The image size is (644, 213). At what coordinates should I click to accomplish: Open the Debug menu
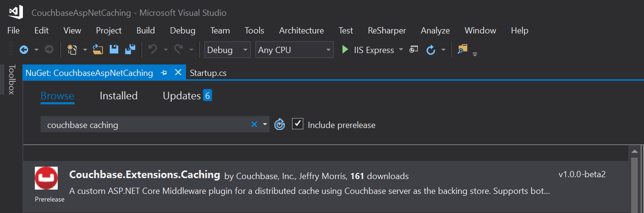point(183,31)
